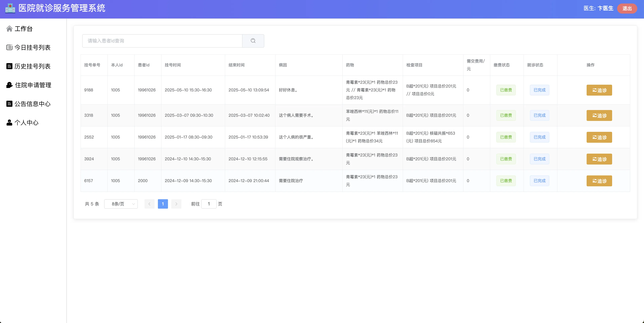
Task: Open 个人中心 menu item
Action: click(26, 123)
